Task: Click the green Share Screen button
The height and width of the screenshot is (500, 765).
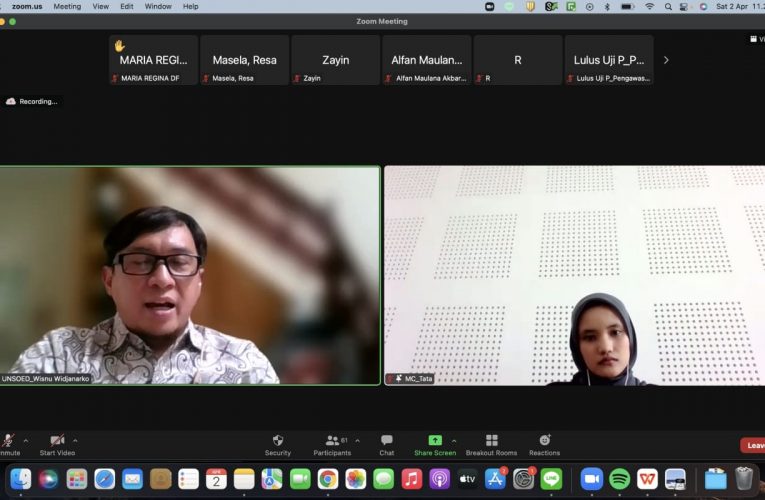Action: tap(435, 445)
